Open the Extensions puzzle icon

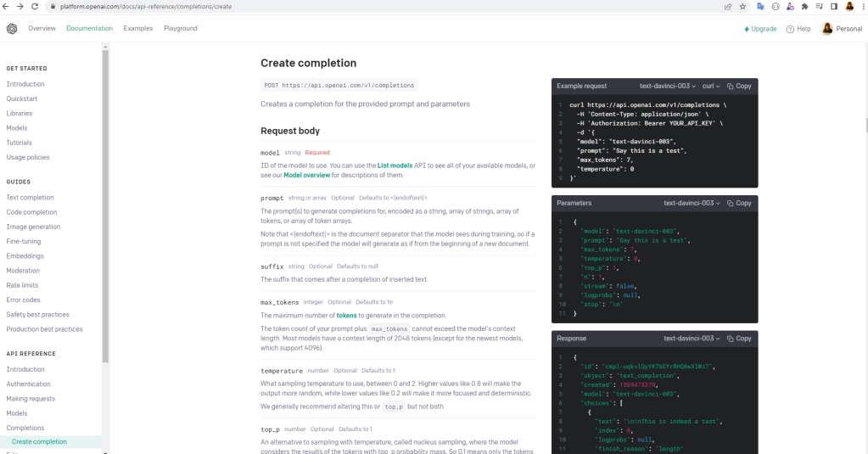(804, 6)
